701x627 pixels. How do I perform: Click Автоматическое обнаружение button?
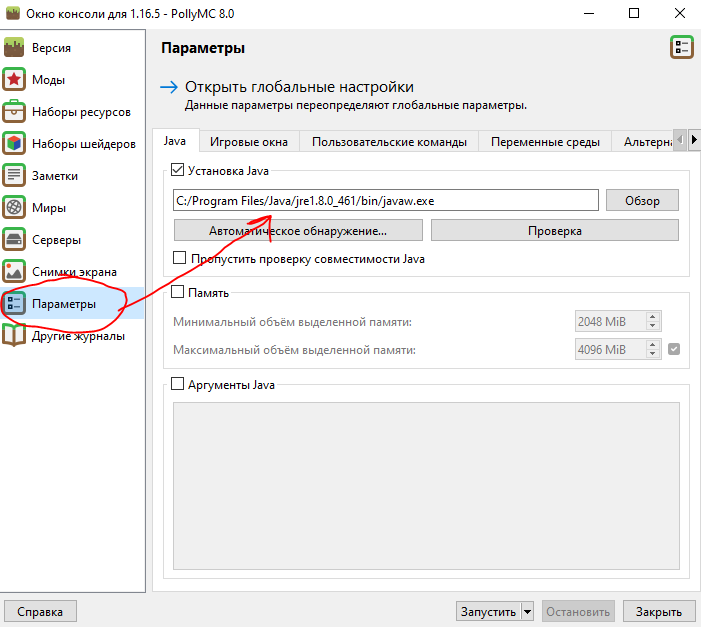[298, 230]
